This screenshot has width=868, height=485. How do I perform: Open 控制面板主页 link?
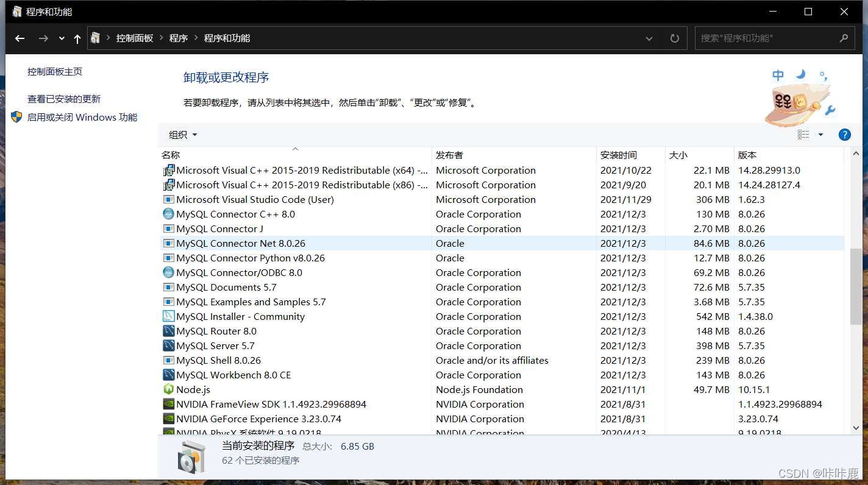point(55,71)
